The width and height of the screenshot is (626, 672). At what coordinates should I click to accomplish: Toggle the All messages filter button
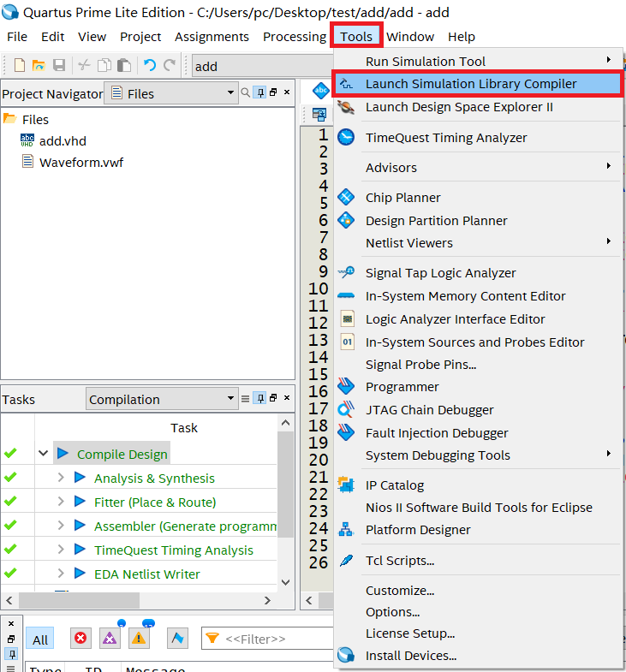pos(40,639)
